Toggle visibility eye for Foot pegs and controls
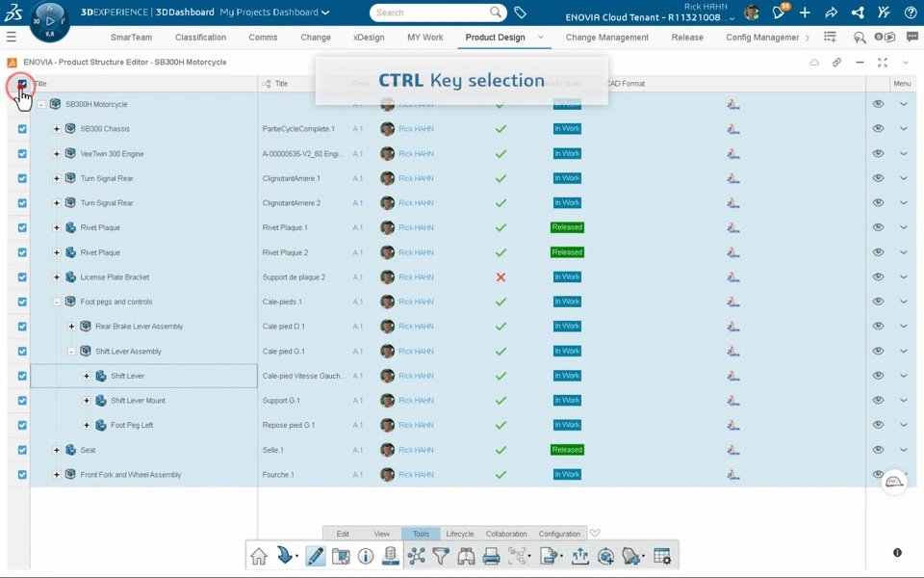The height and width of the screenshot is (578, 924). point(878,302)
